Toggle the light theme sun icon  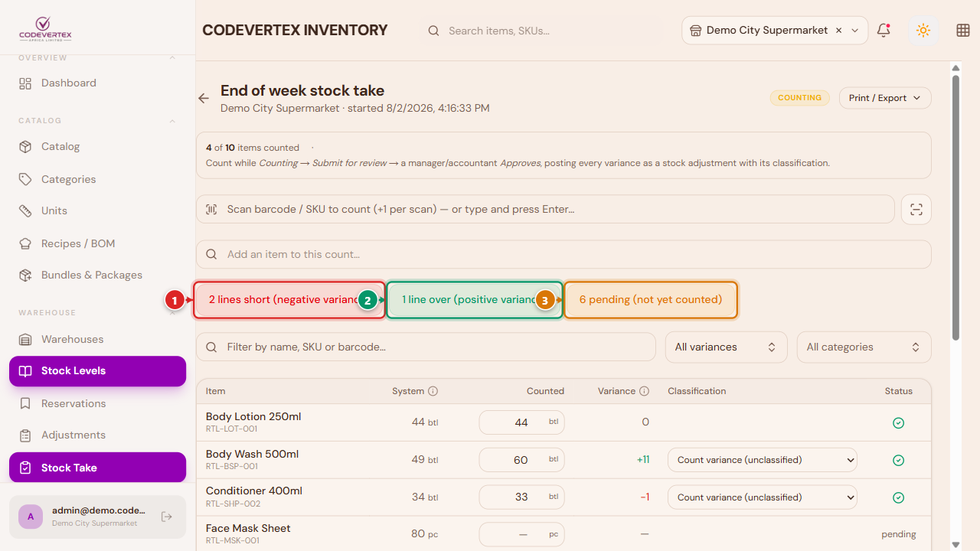click(923, 31)
